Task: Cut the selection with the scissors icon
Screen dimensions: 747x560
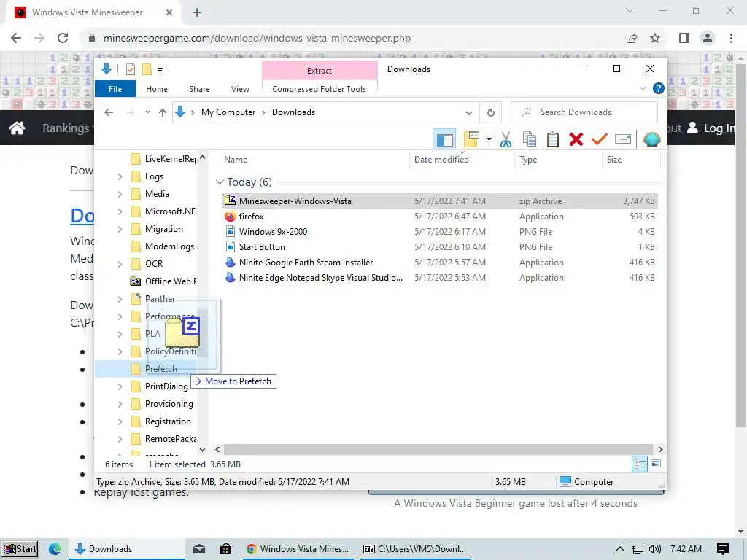Action: 506,139
